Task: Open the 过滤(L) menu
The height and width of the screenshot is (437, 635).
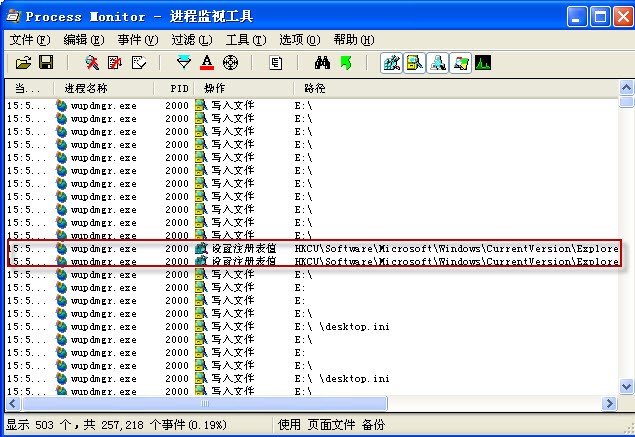Action: click(192, 40)
